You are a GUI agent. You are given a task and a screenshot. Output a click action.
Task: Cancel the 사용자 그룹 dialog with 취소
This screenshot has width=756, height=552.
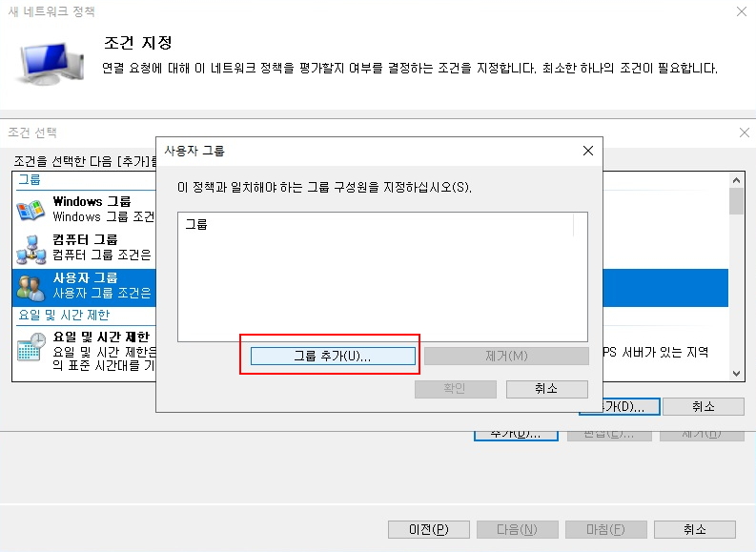point(546,389)
